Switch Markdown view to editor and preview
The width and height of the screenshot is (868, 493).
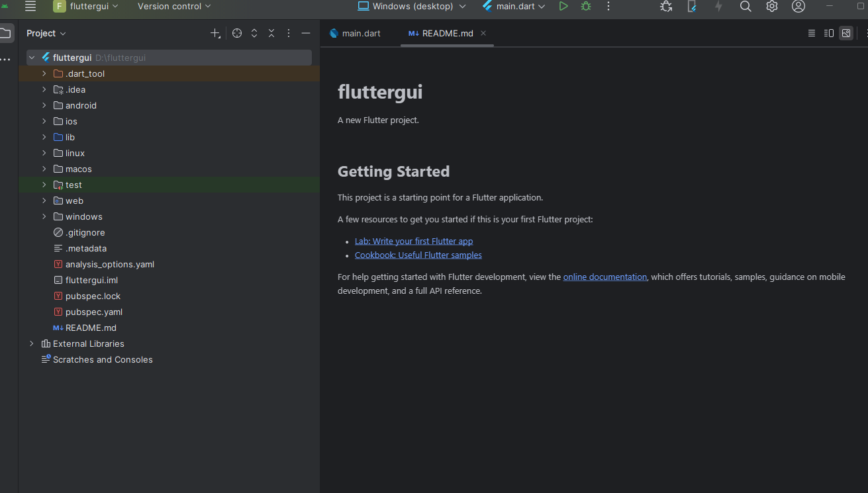[828, 33]
